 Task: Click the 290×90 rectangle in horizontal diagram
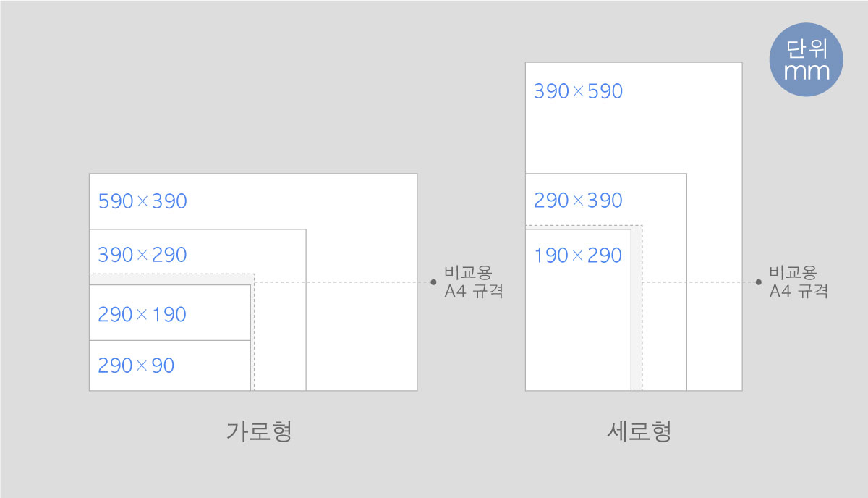tap(170, 366)
